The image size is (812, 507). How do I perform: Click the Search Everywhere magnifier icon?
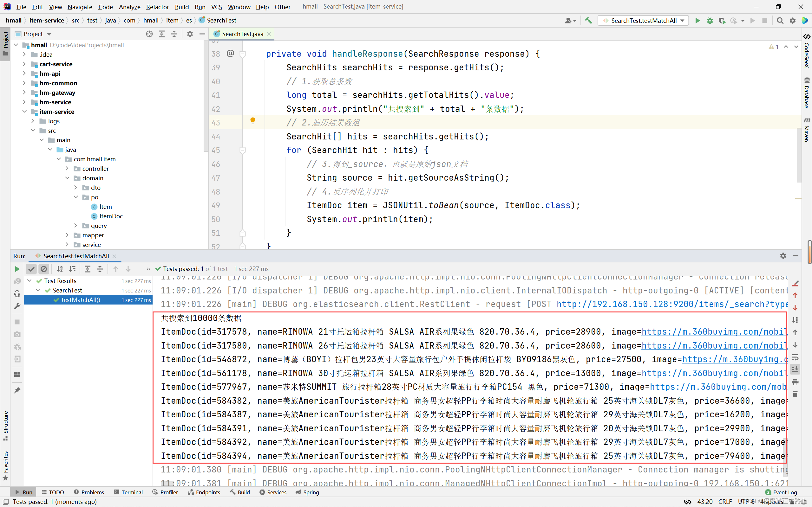[780, 21]
